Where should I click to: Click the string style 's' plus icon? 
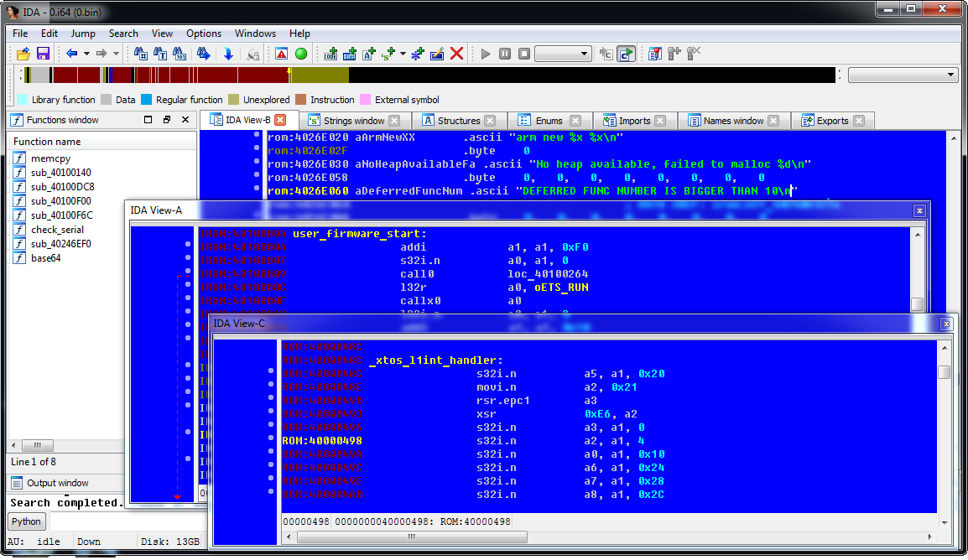click(x=388, y=54)
